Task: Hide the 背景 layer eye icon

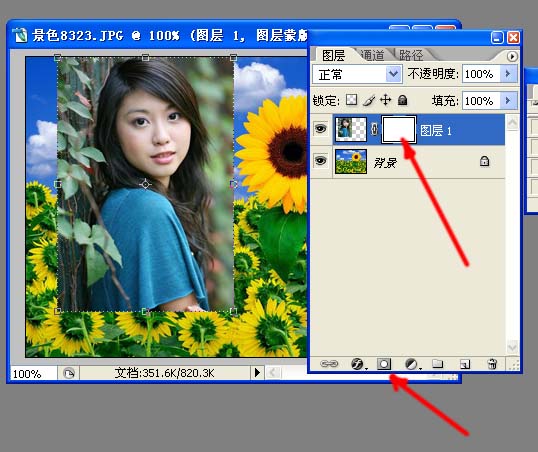Action: (x=321, y=161)
